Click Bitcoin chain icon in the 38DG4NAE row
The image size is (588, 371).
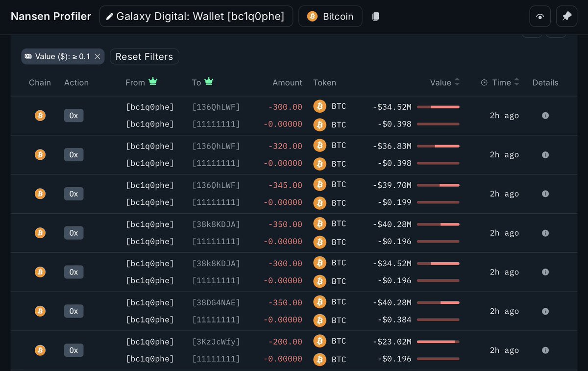40,311
